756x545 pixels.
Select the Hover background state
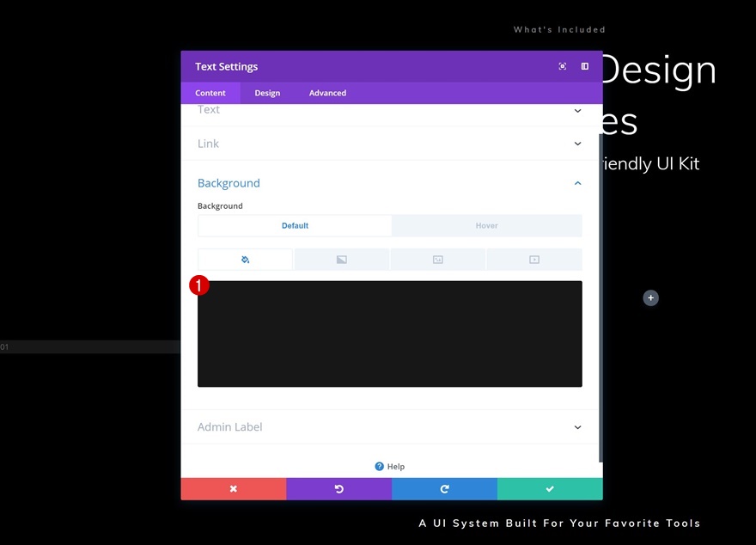(486, 226)
